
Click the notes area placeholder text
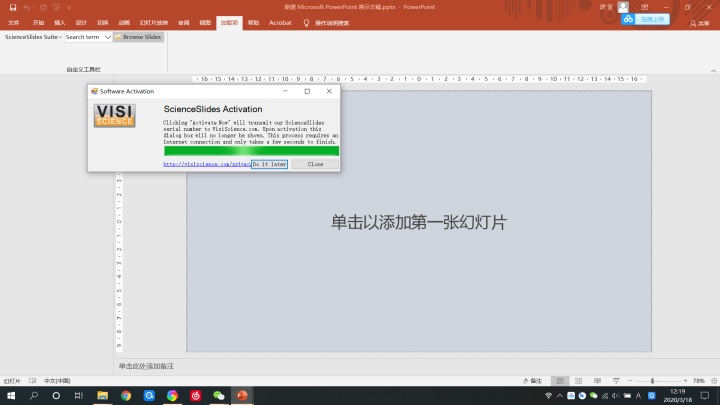point(146,366)
